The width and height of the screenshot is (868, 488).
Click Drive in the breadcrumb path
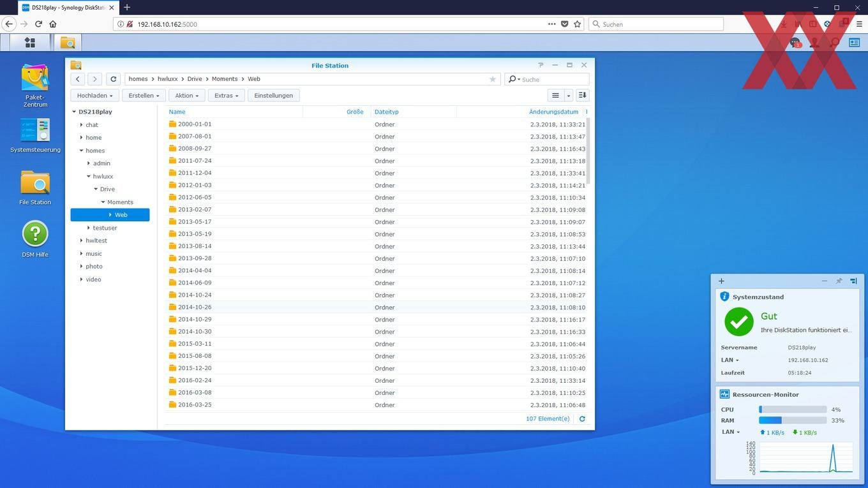(x=195, y=79)
